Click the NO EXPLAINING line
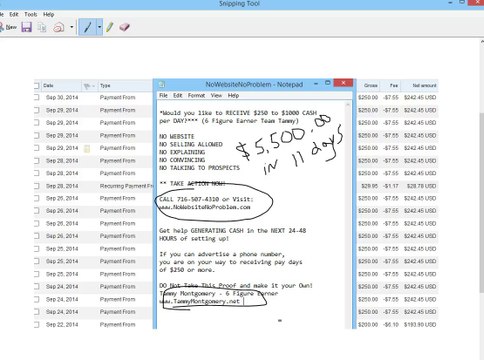The image size is (484, 360). coord(182,152)
